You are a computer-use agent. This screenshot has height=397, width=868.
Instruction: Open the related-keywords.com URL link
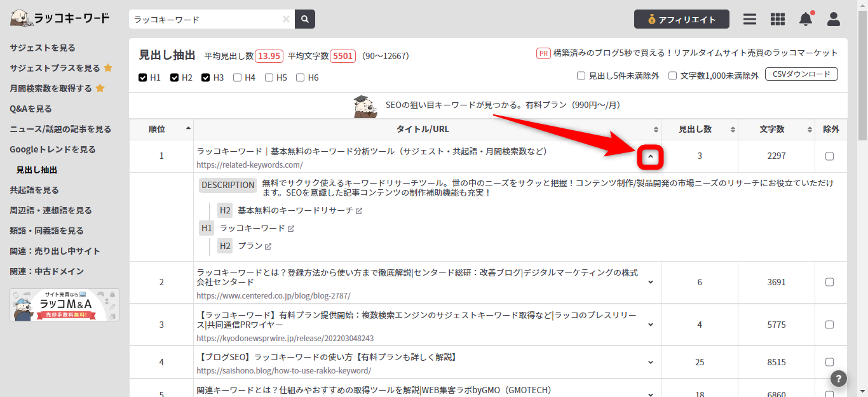[x=250, y=165]
